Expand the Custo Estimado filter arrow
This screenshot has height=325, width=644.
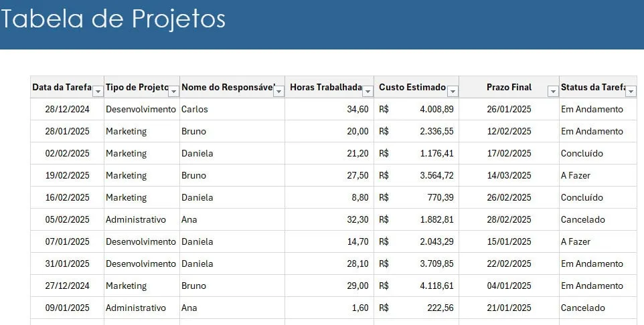pyautogui.click(x=453, y=92)
